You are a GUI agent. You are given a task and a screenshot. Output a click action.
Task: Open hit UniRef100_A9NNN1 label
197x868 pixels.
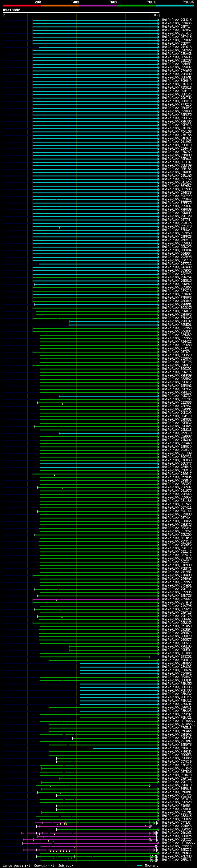pyautogui.click(x=177, y=305)
